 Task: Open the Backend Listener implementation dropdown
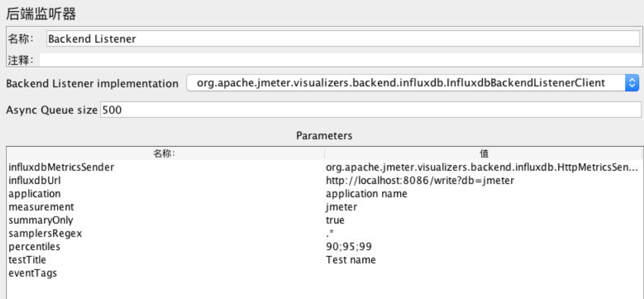point(632,83)
